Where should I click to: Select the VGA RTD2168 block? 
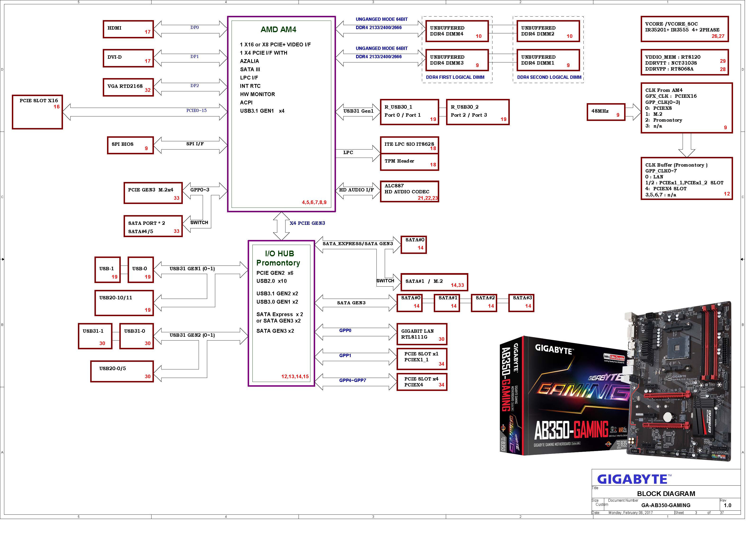coord(128,87)
